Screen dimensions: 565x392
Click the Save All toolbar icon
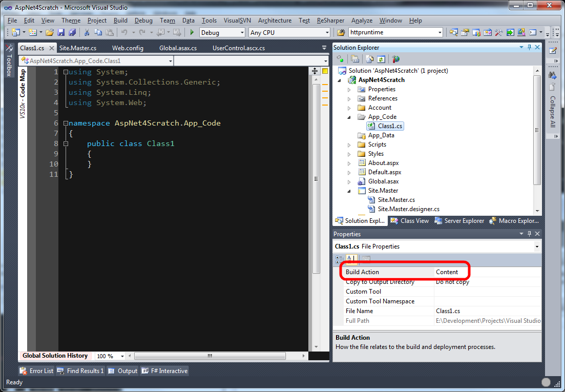pyautogui.click(x=72, y=32)
